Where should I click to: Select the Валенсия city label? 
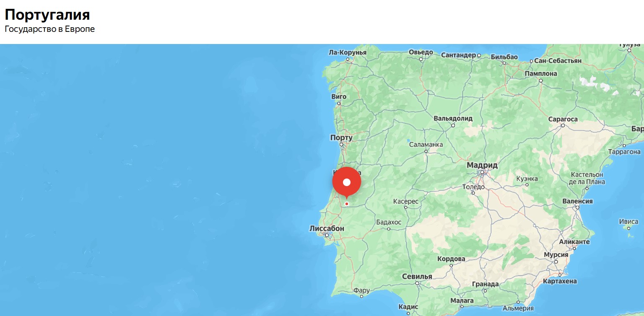[577, 201]
